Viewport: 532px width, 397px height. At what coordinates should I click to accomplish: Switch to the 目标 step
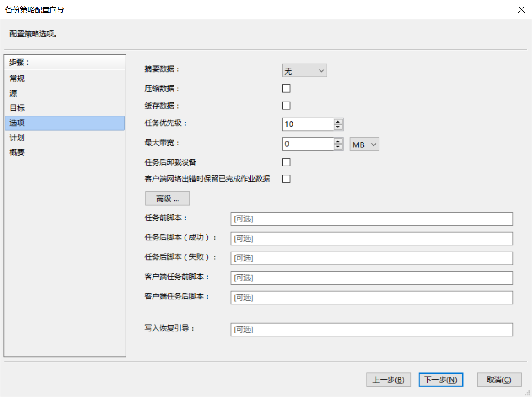pyautogui.click(x=17, y=108)
